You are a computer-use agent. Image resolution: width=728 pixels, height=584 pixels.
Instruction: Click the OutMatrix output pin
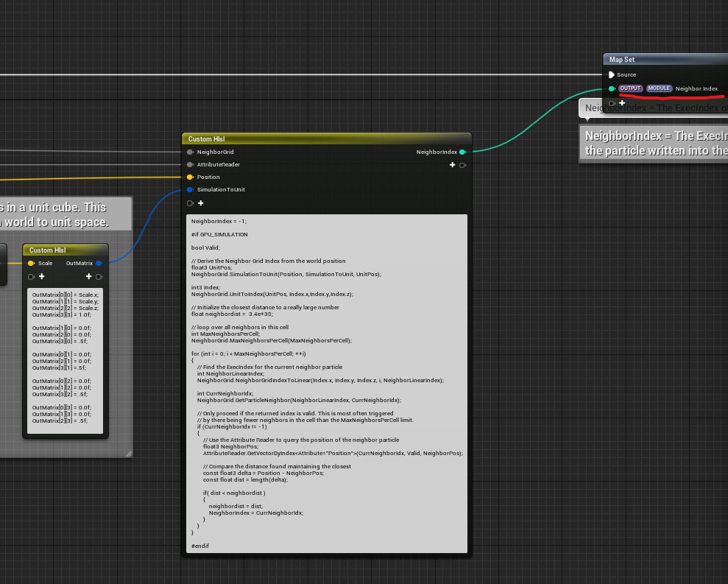[x=99, y=263]
